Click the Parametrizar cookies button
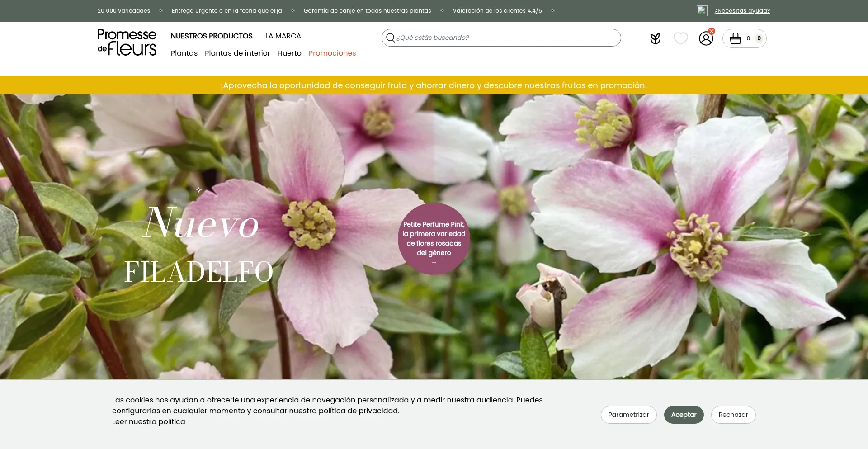 628,415
